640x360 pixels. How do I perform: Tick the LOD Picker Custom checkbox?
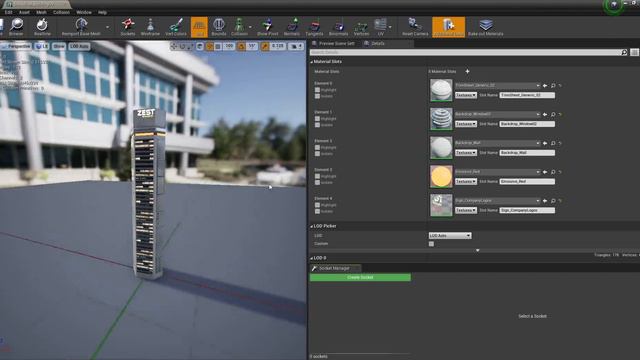(431, 244)
